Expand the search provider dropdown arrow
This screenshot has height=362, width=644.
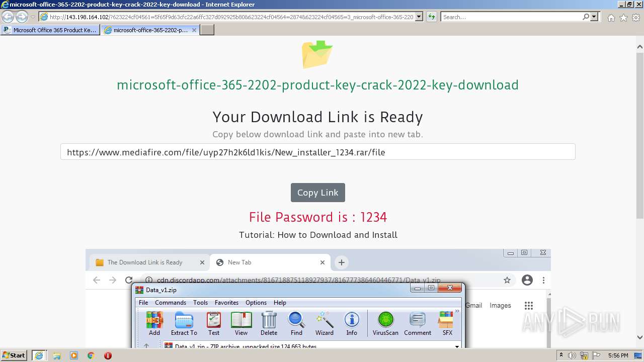coord(594,17)
